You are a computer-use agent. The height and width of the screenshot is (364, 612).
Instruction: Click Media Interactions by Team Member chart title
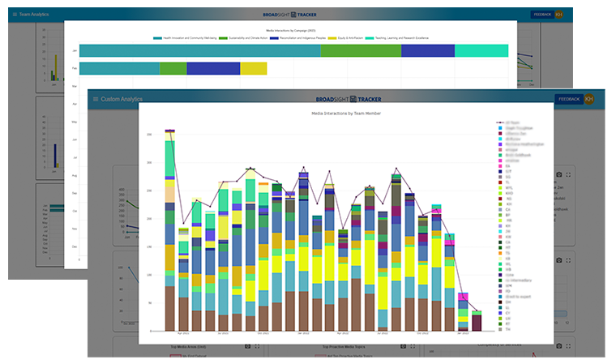[x=346, y=113]
